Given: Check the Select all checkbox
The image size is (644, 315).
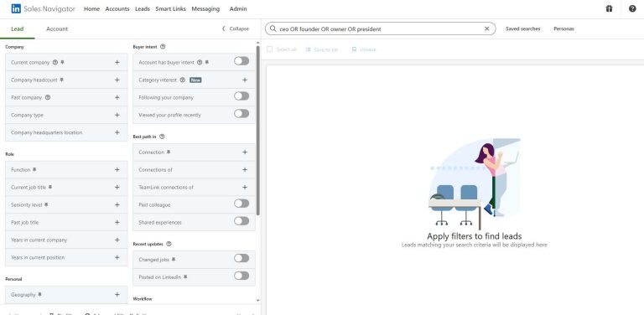Looking at the screenshot, I should pyautogui.click(x=270, y=49).
